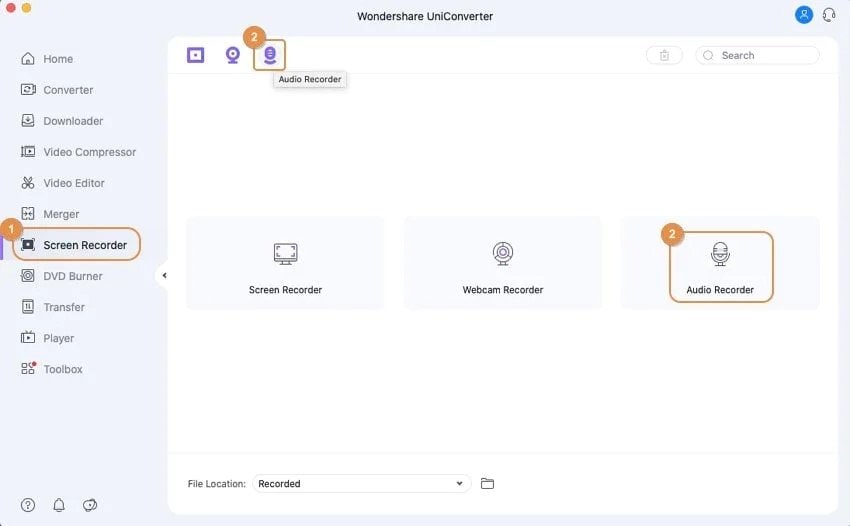This screenshot has height=526, width=850.
Task: Click the Downloader icon in sidebar
Action: coord(28,120)
